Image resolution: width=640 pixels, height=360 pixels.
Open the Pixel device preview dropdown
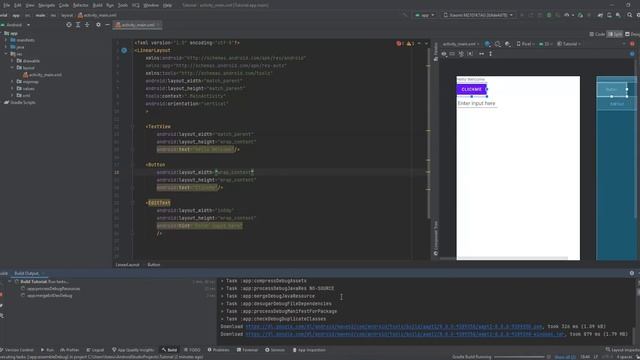pyautogui.click(x=526, y=44)
